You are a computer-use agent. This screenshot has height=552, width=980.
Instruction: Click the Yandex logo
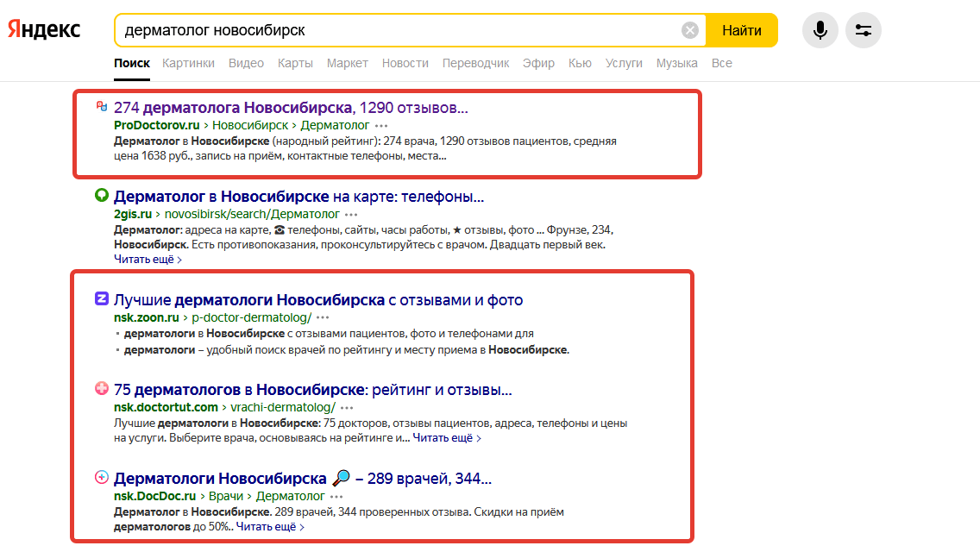point(44,29)
